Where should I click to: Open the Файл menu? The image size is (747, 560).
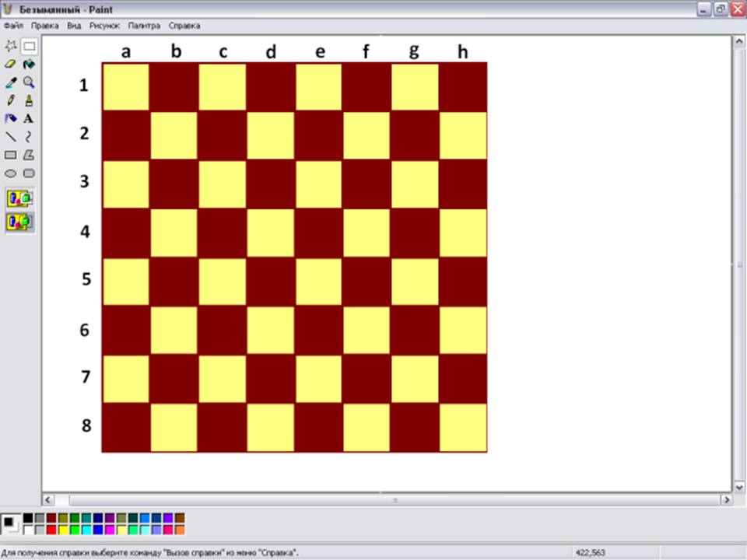click(13, 26)
